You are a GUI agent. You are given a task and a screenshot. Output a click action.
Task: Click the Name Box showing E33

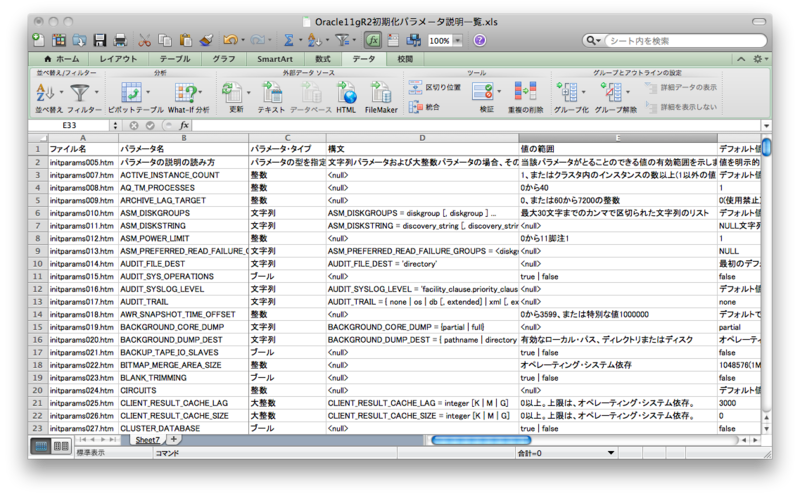click(x=69, y=126)
